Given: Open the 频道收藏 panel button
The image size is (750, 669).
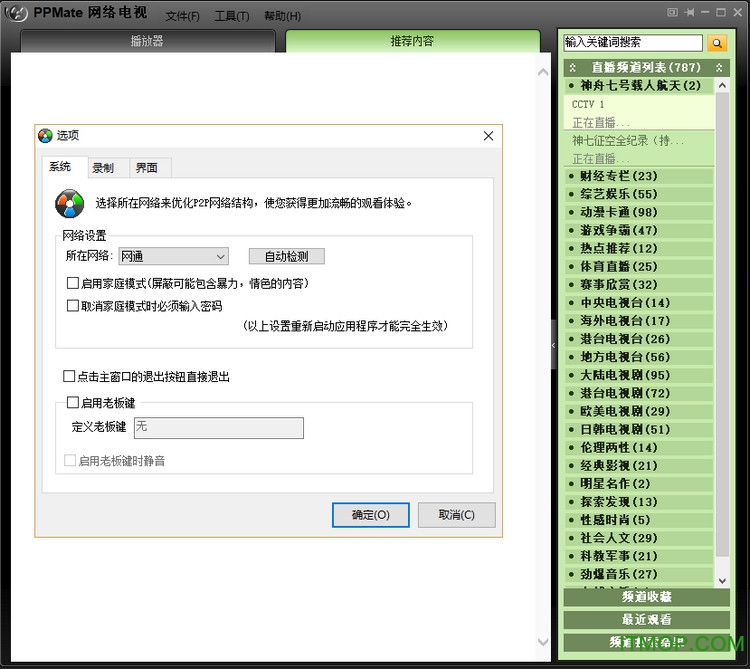Looking at the screenshot, I should (647, 597).
